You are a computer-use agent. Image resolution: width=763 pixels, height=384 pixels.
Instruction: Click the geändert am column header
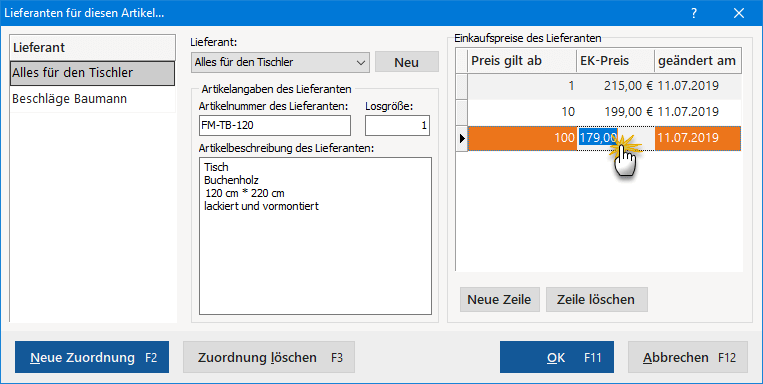tap(698, 61)
